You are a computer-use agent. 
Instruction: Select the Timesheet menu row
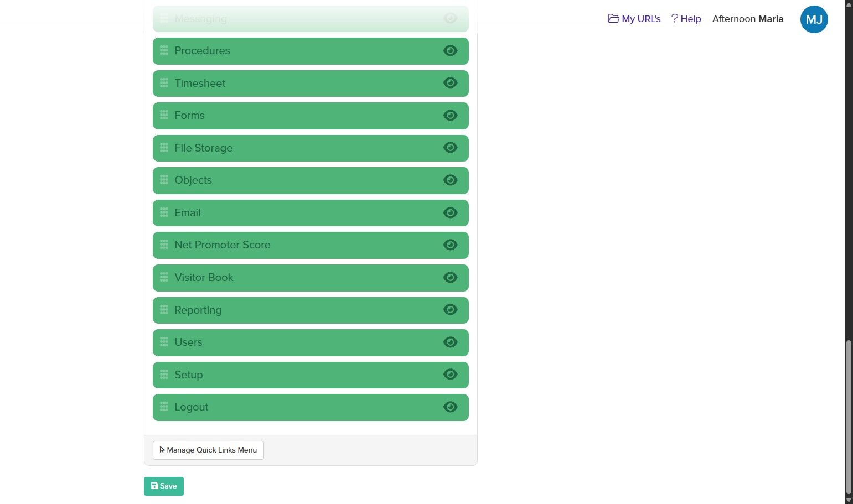311,83
